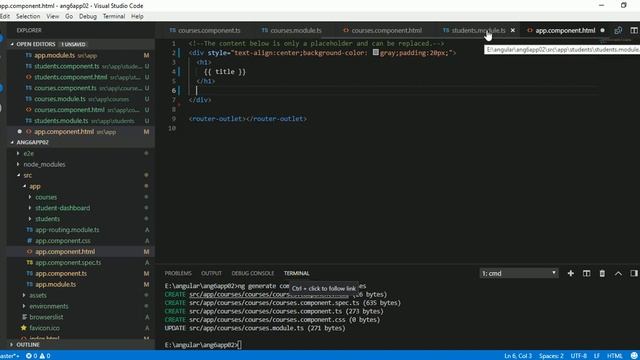Open the terminal selector dropdown '1: cmd'
Viewport: 640px width, 360px height.
coord(519,273)
